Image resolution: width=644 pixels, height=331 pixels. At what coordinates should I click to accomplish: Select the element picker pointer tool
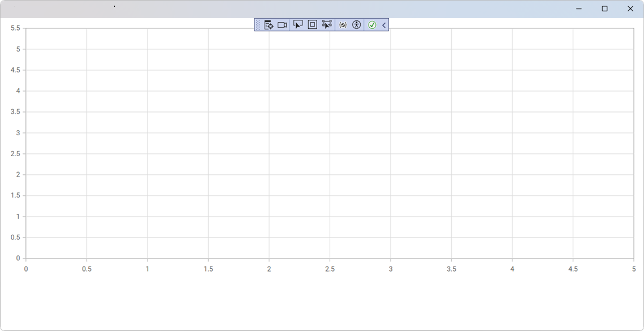(x=297, y=25)
